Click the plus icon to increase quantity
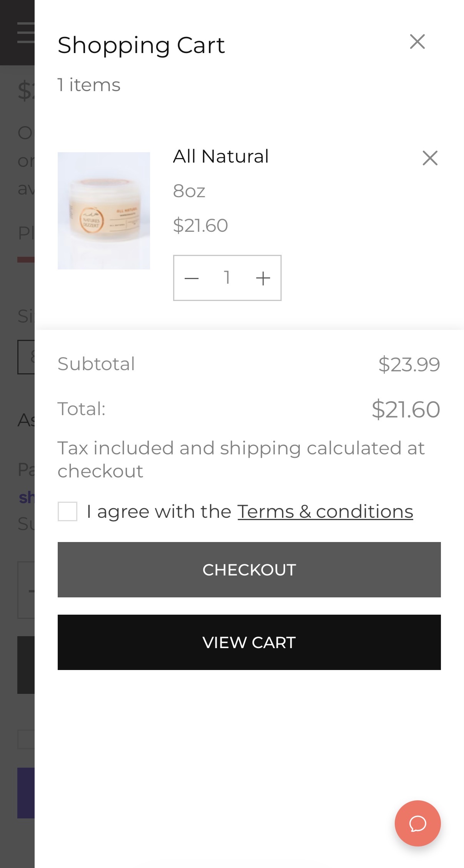The height and width of the screenshot is (868, 464). tap(263, 278)
